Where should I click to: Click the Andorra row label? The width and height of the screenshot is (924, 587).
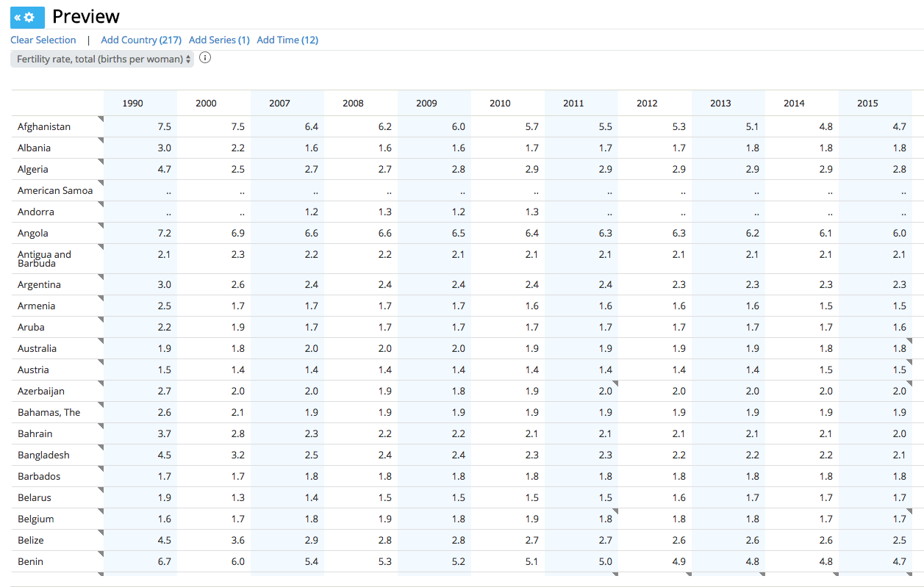coord(36,212)
